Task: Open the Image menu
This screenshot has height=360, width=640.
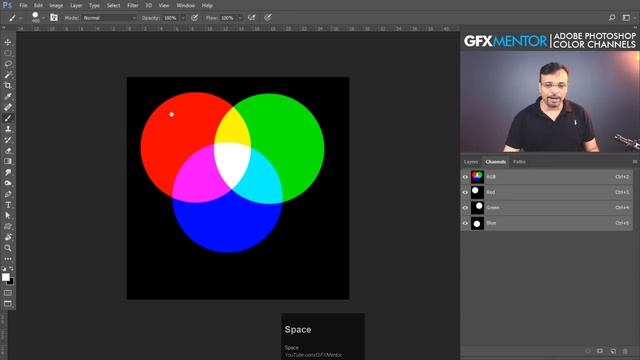Action: [x=56, y=6]
